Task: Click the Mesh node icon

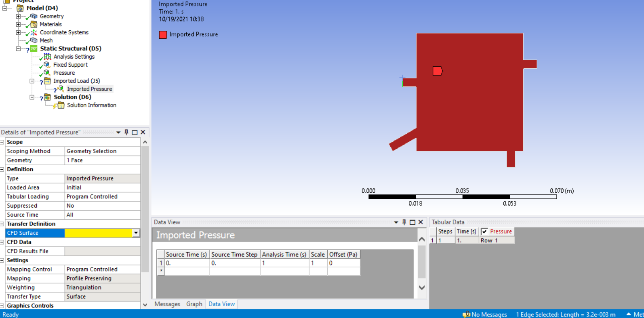Action: [x=34, y=40]
